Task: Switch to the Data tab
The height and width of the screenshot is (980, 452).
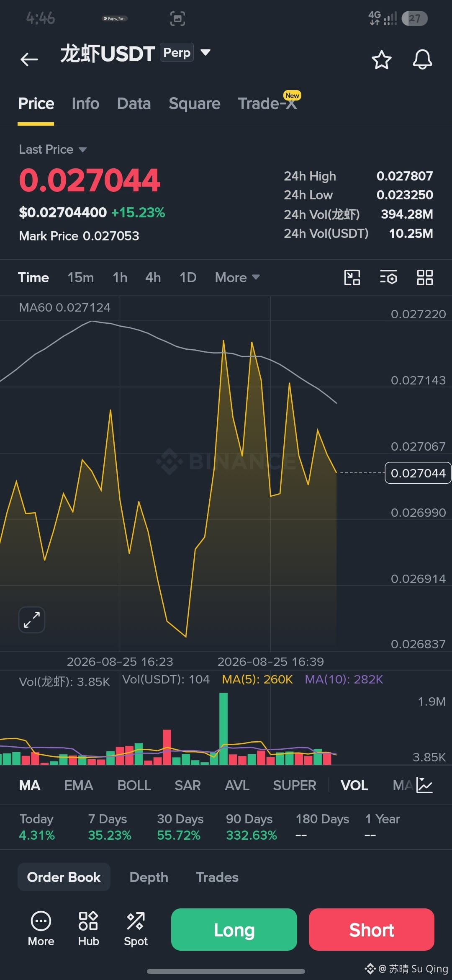Action: (134, 104)
